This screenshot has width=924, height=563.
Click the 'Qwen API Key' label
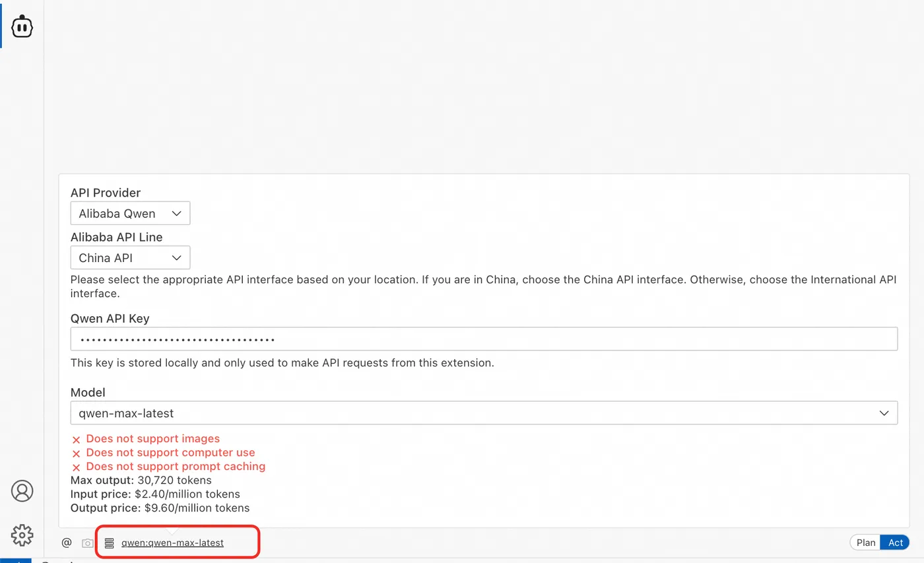(x=110, y=318)
